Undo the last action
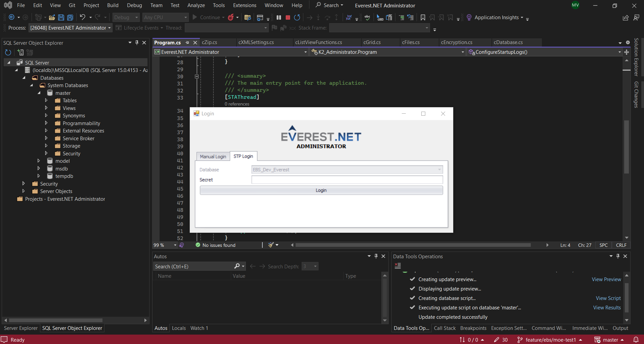 coord(82,17)
